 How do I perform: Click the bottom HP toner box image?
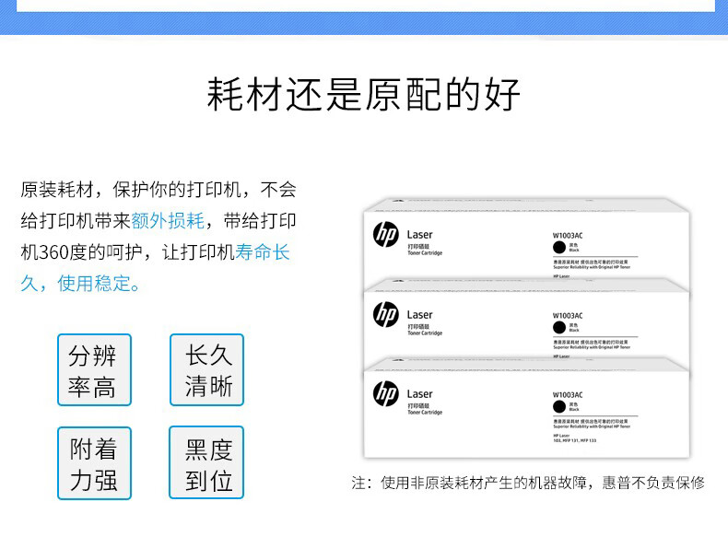(x=526, y=408)
